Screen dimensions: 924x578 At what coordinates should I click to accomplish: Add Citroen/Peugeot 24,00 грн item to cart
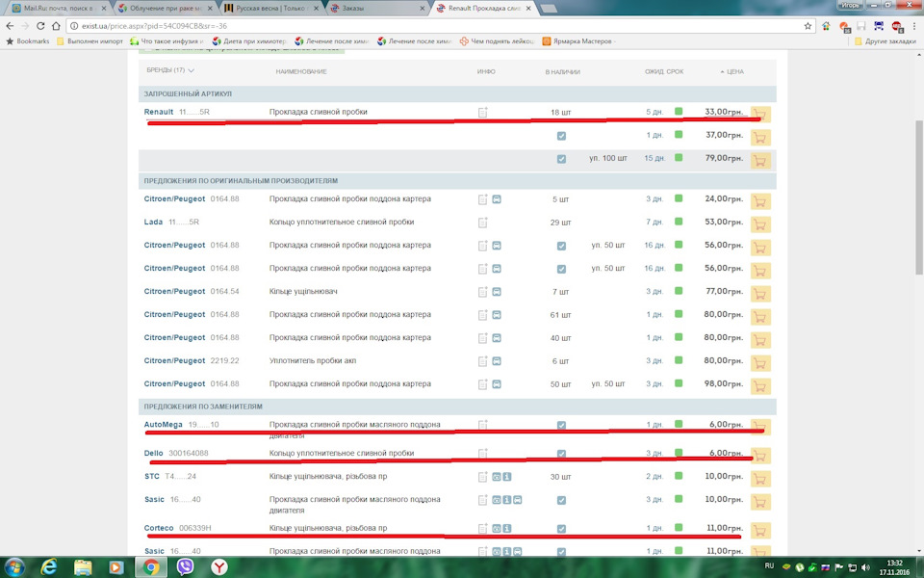click(x=760, y=201)
